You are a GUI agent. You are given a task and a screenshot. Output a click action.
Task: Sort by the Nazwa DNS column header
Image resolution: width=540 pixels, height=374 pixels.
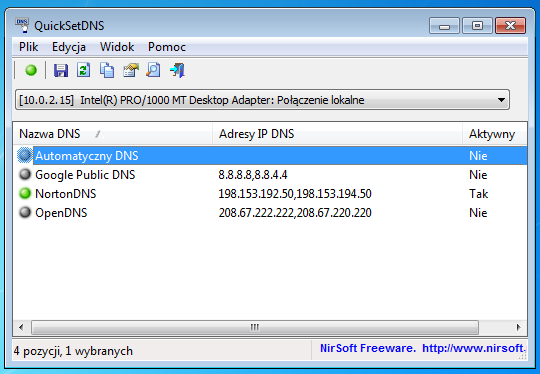pos(113,134)
